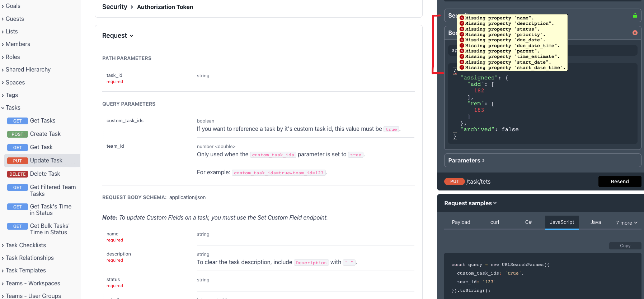Click the rem value 183 in body

pos(479,110)
